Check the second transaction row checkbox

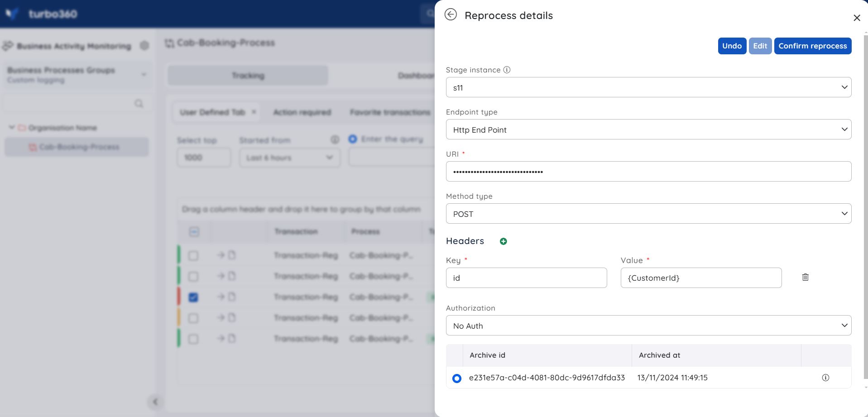[x=193, y=276]
